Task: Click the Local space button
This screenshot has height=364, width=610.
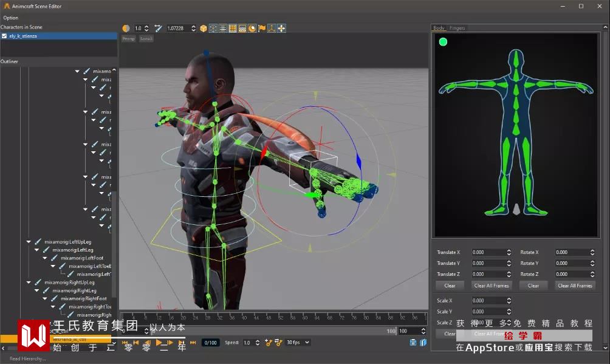Action: tap(146, 39)
